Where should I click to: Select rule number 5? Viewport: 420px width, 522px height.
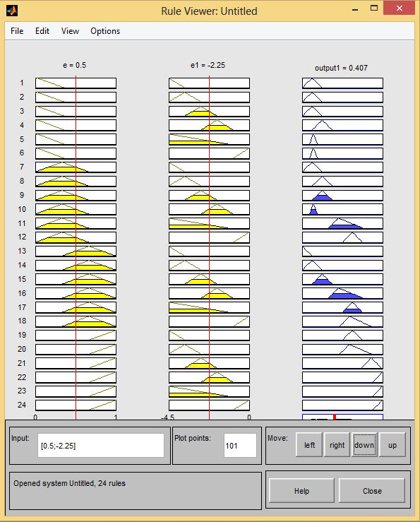pyautogui.click(x=22, y=139)
